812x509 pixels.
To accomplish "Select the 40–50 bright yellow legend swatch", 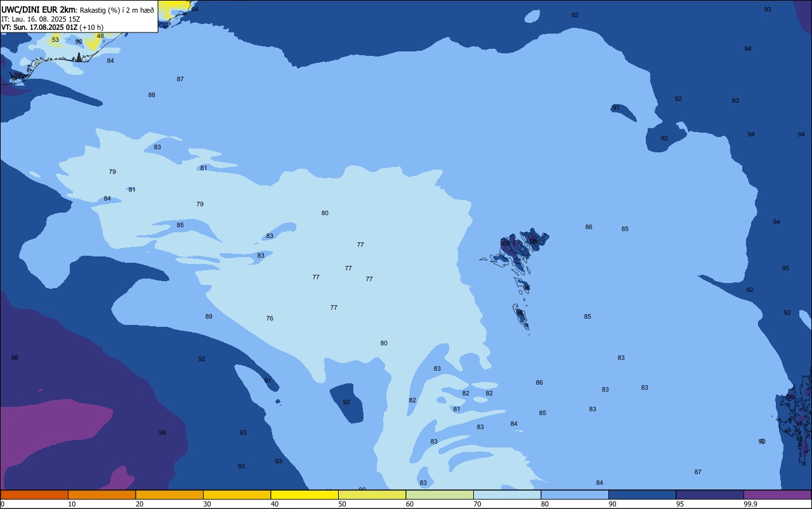I will [x=304, y=494].
